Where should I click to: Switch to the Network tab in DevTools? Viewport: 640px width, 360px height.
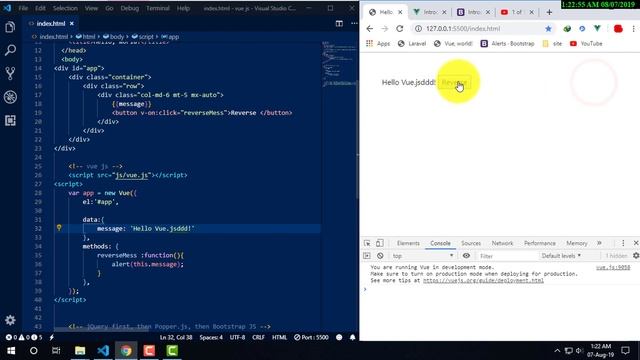click(502, 243)
